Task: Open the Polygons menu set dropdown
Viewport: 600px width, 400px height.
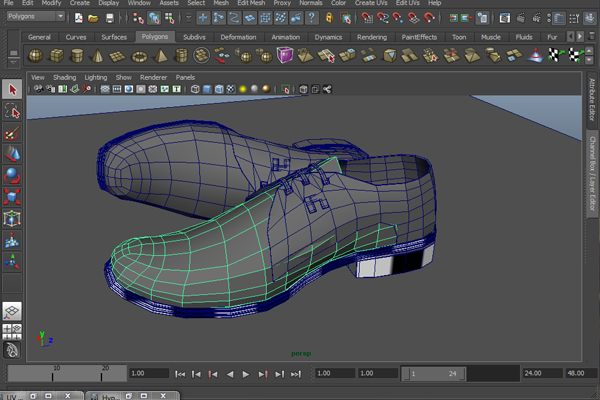Action: click(36, 16)
